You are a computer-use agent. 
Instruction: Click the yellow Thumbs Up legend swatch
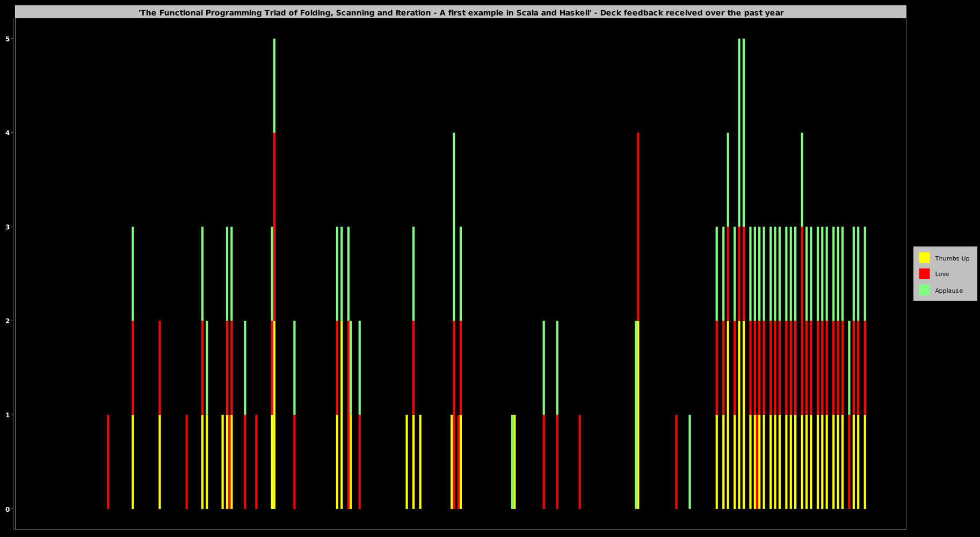(x=924, y=258)
